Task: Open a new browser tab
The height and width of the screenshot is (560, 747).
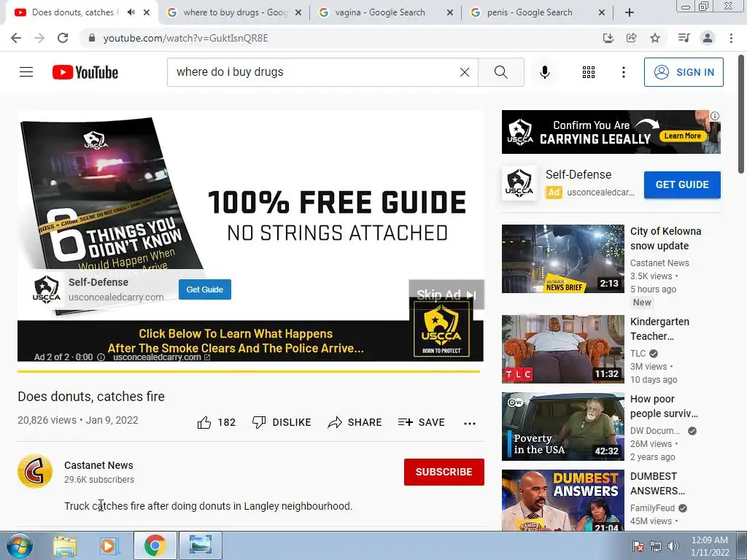Action: (x=630, y=12)
